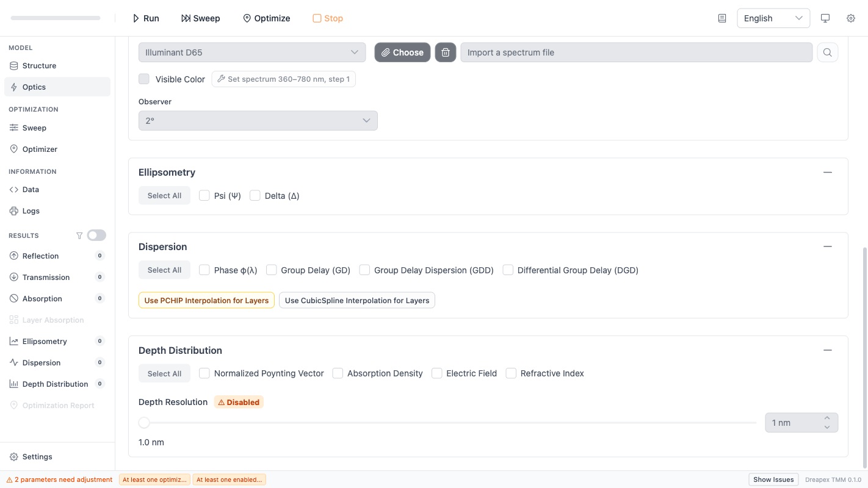Open the Optimizer sidebar item
Image resolution: width=868 pixels, height=488 pixels.
(40, 149)
